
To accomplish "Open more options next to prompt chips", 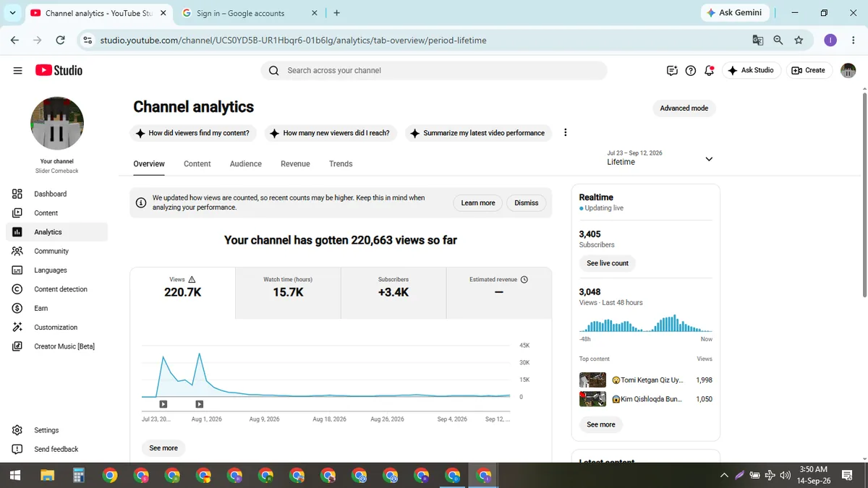I will coord(566,133).
